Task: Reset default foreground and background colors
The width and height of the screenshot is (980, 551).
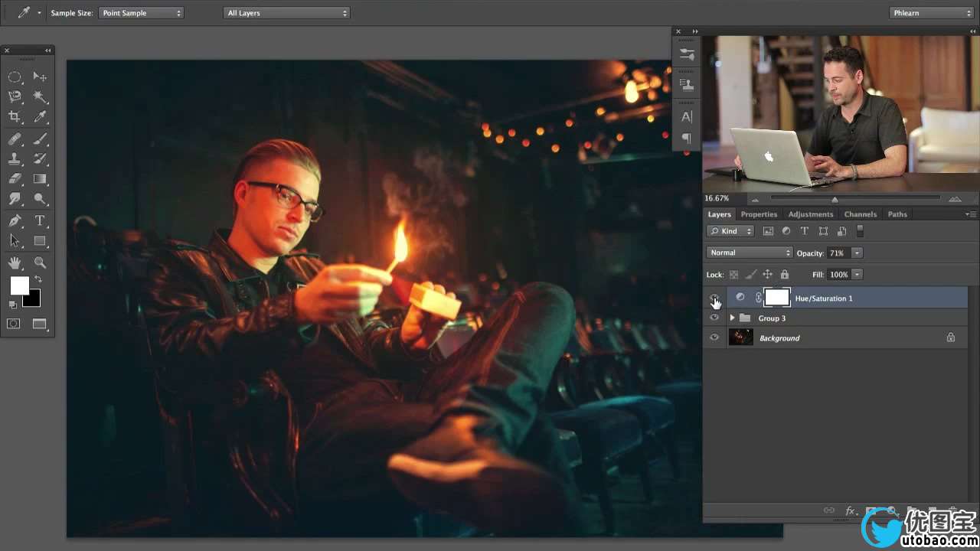Action: point(12,305)
